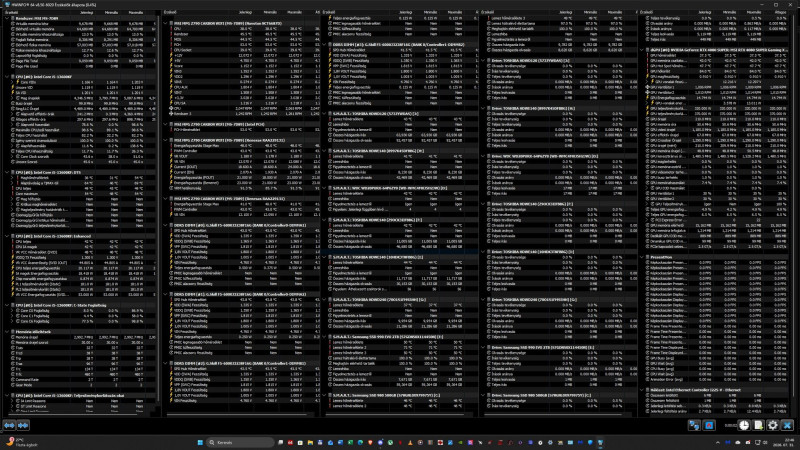
Task: Expand the IA Limit Reasons row
Action: click(x=13, y=401)
